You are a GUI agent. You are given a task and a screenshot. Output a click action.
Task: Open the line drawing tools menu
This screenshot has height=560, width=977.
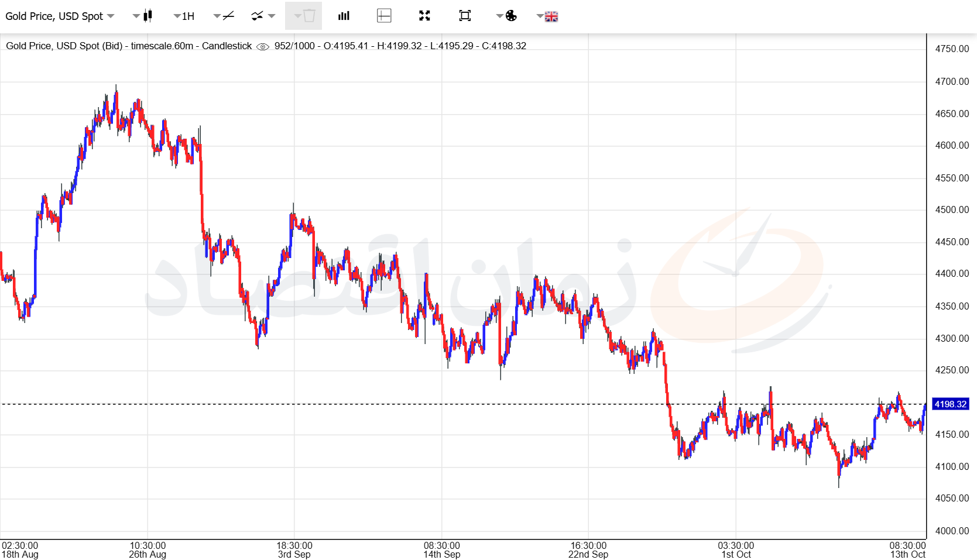coord(224,16)
